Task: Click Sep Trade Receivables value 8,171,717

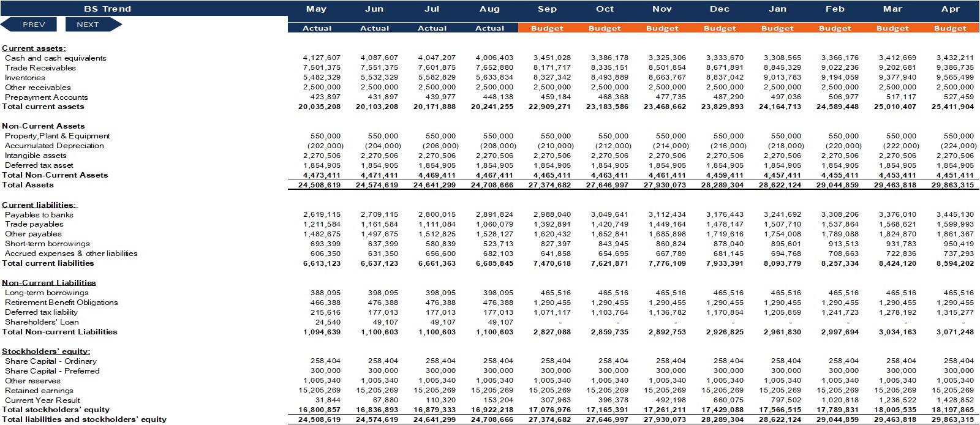Action: pos(552,67)
